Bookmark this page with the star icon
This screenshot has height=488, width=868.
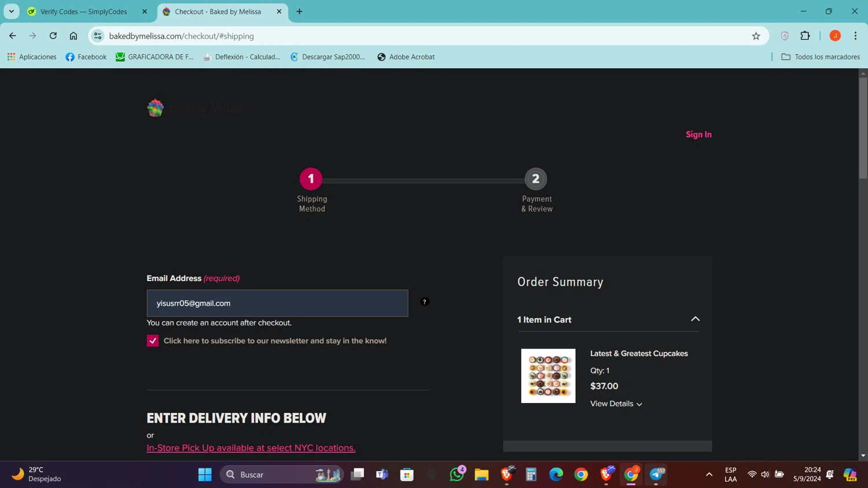pos(756,36)
